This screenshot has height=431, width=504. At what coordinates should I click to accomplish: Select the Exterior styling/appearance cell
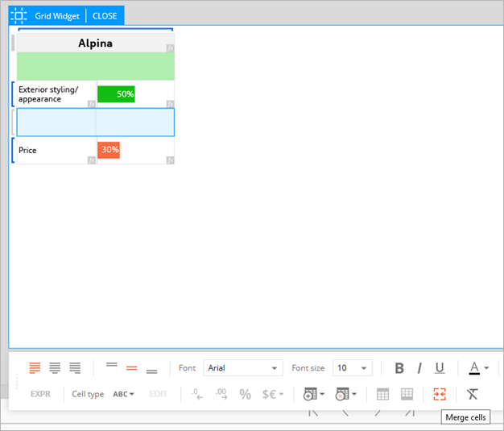56,94
